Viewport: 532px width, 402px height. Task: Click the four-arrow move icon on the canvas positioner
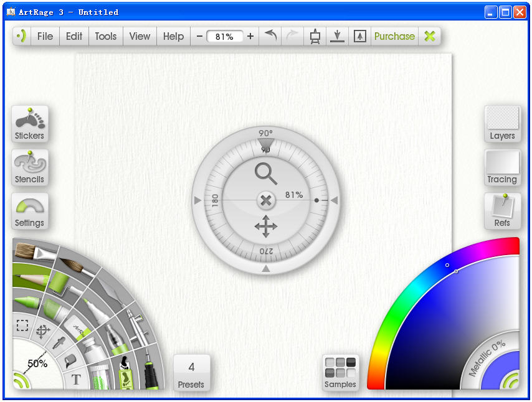pyautogui.click(x=265, y=226)
